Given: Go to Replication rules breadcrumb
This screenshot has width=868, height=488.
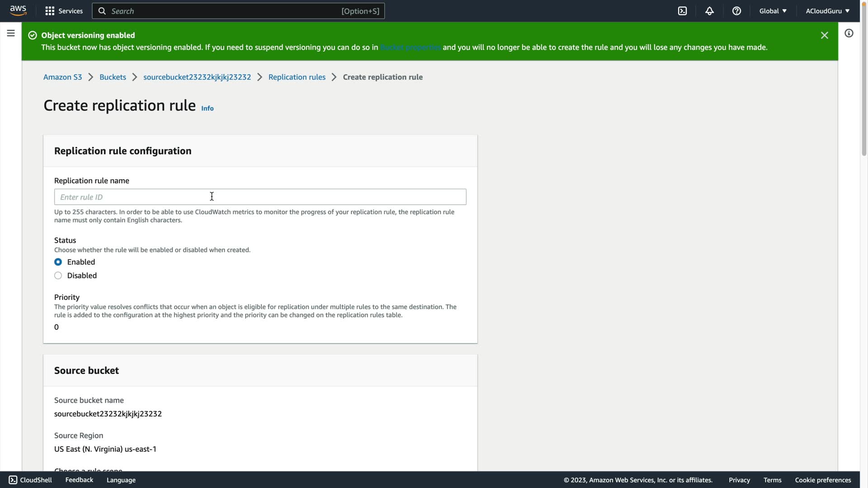Looking at the screenshot, I should tap(297, 77).
